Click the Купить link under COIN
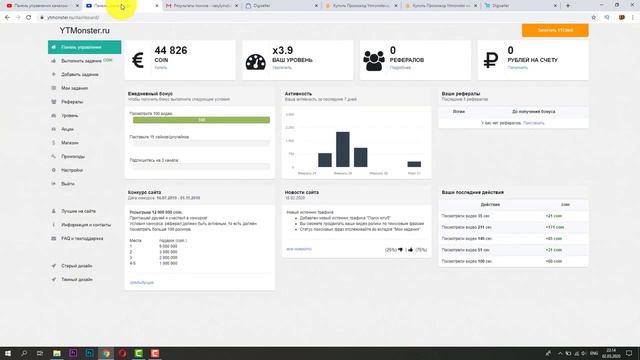Screen dimensions: 640x360 pos(161,68)
